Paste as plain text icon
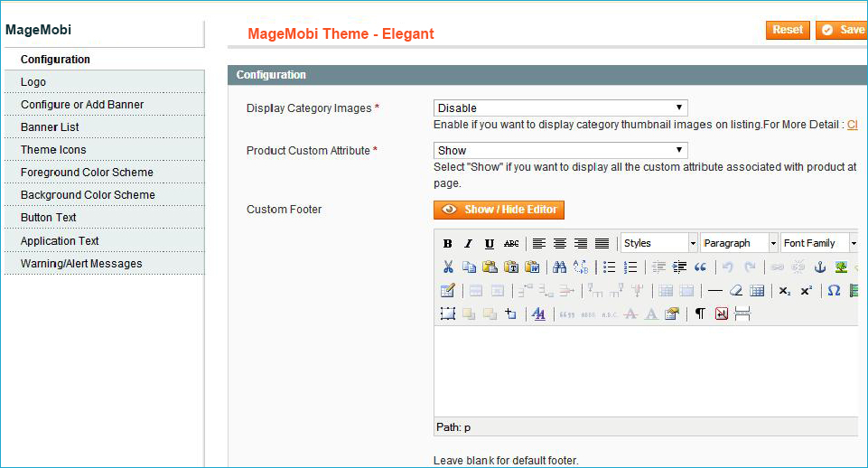This screenshot has width=868, height=468. [511, 267]
